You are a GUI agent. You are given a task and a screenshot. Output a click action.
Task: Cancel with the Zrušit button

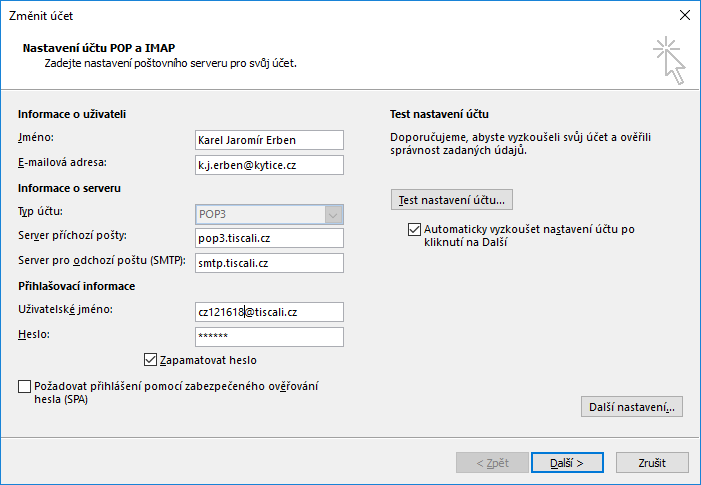pyautogui.click(x=652, y=463)
